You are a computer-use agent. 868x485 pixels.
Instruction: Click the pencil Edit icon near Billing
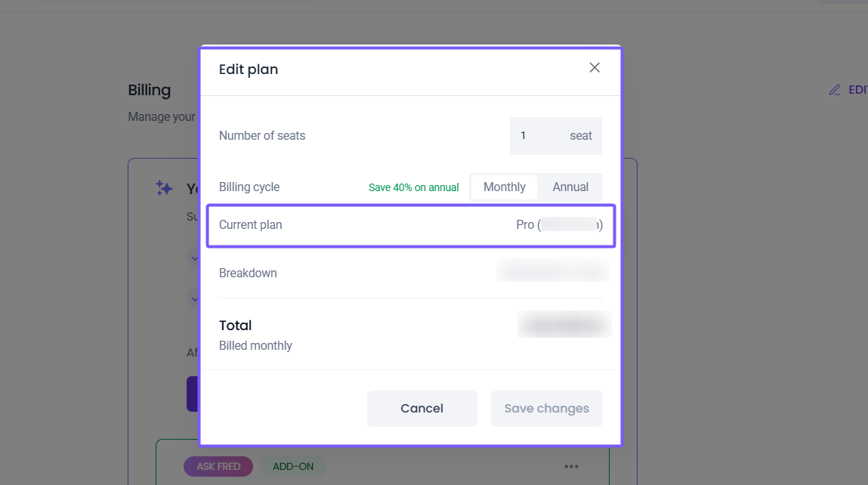click(835, 90)
